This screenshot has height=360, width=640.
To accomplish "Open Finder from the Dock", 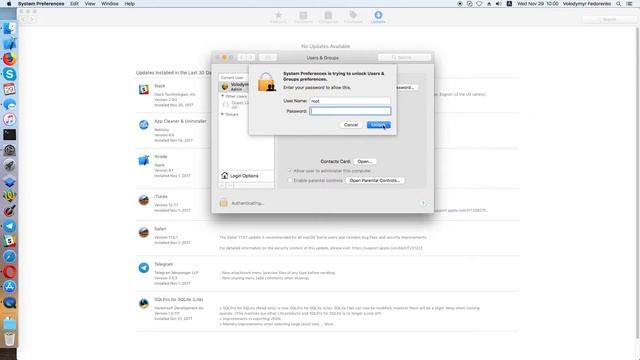I will [x=9, y=28].
